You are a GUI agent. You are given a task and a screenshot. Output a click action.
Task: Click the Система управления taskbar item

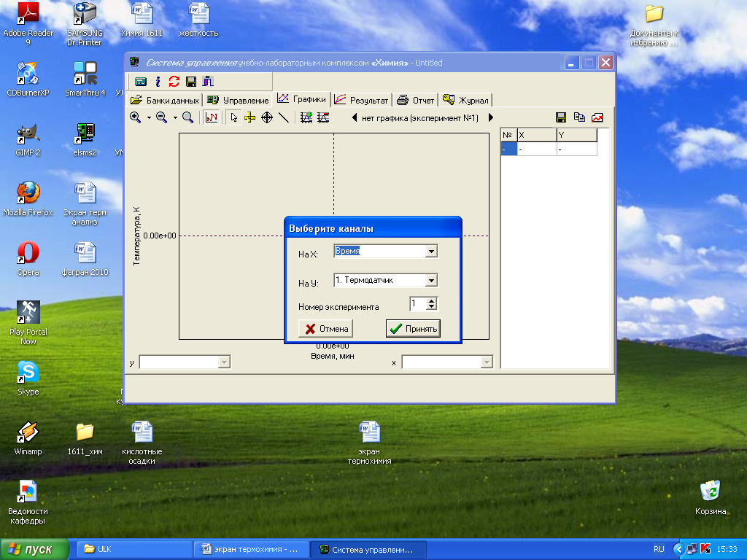(x=368, y=549)
